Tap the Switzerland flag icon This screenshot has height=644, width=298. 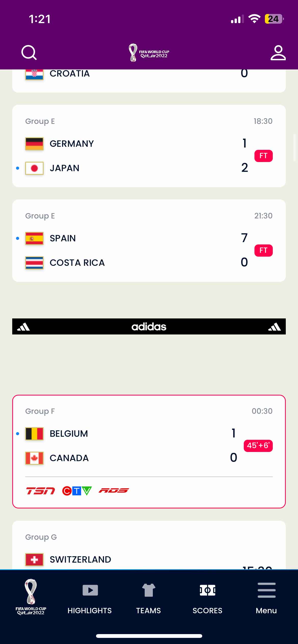click(34, 560)
